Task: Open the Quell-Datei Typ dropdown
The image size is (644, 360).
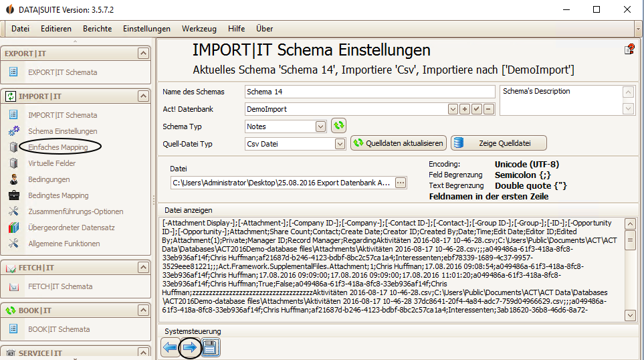Action: click(x=340, y=144)
